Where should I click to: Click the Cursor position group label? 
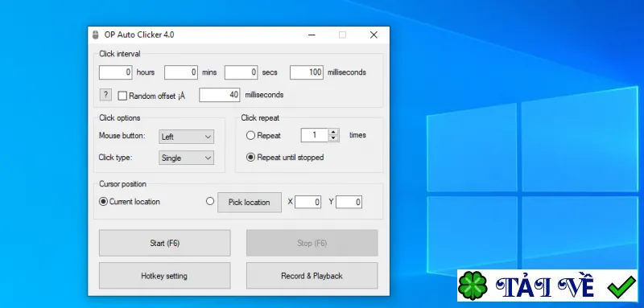(x=122, y=184)
